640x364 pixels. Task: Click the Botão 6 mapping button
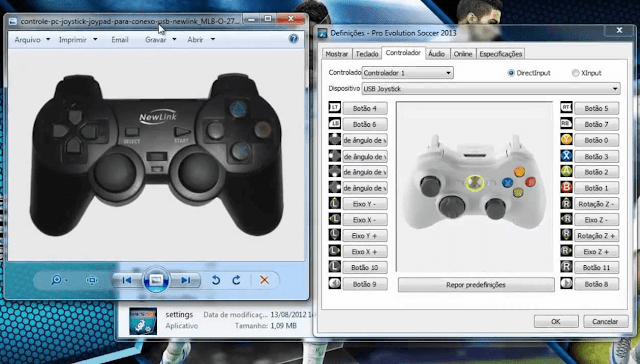click(364, 124)
